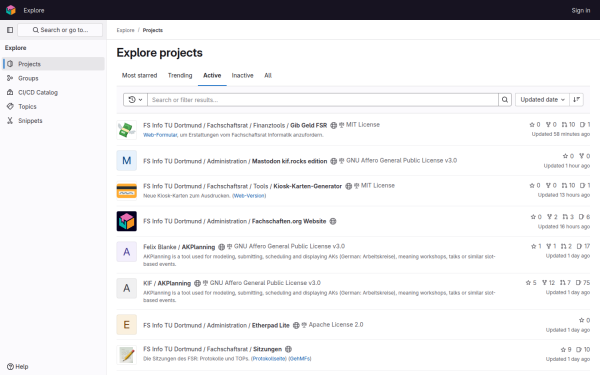Click issues count of Fachschaften.org Website
The width and height of the screenshot is (600, 375).
point(584,217)
